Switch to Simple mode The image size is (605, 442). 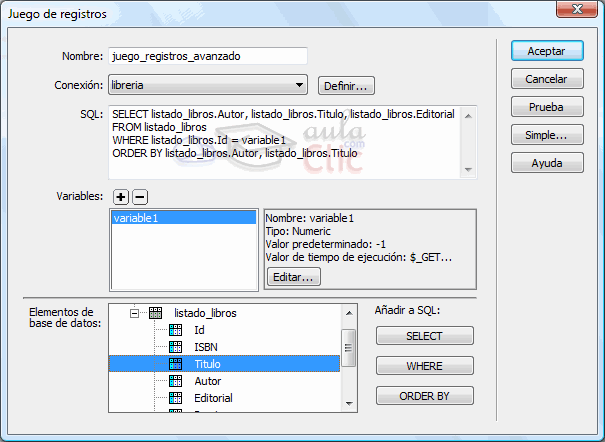546,135
